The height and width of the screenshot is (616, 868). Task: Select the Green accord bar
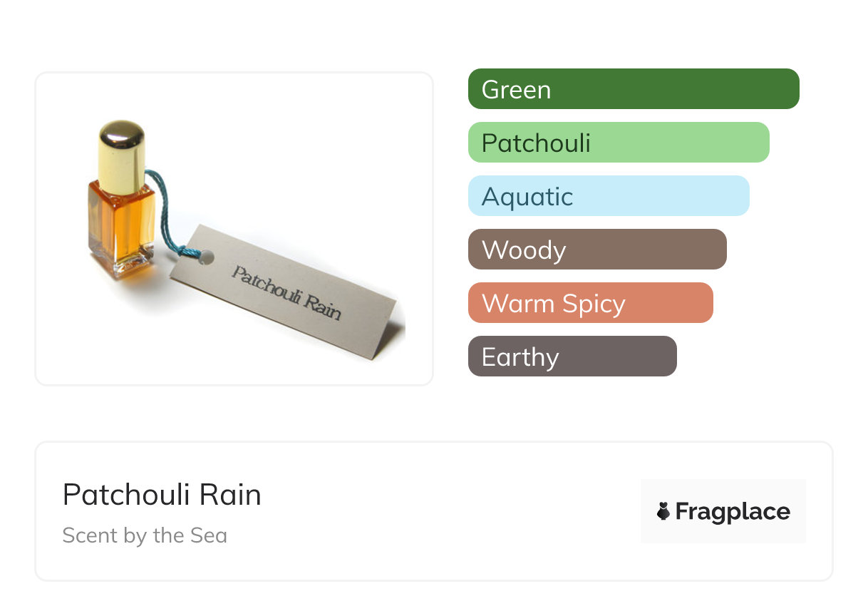[633, 89]
